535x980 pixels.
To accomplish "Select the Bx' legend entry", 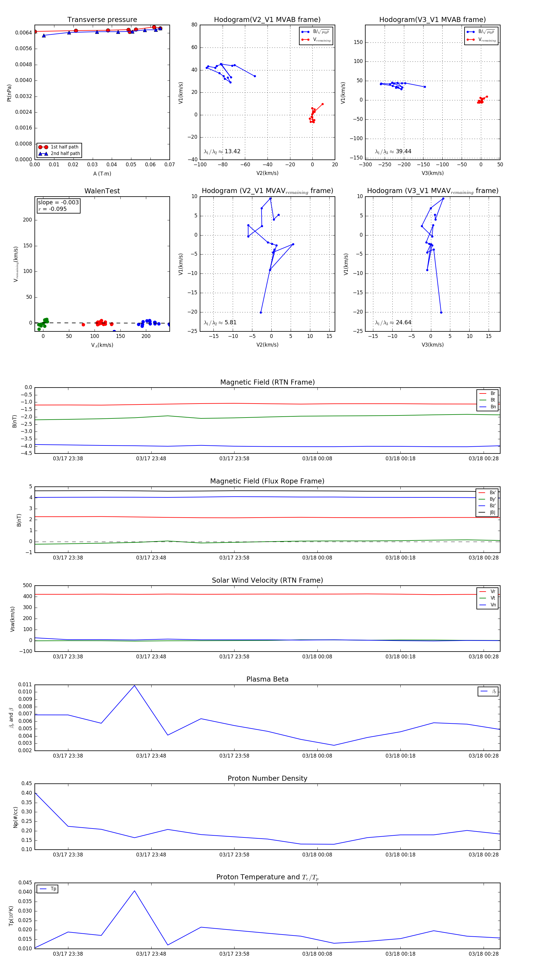I will pos(487,492).
